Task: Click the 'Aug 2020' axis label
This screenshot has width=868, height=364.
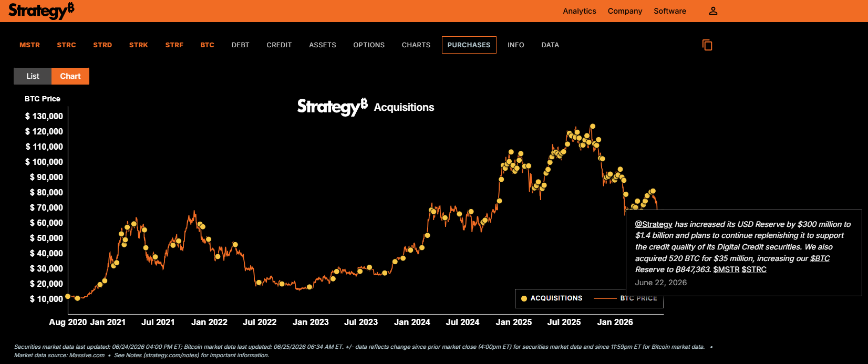Action: (x=68, y=322)
